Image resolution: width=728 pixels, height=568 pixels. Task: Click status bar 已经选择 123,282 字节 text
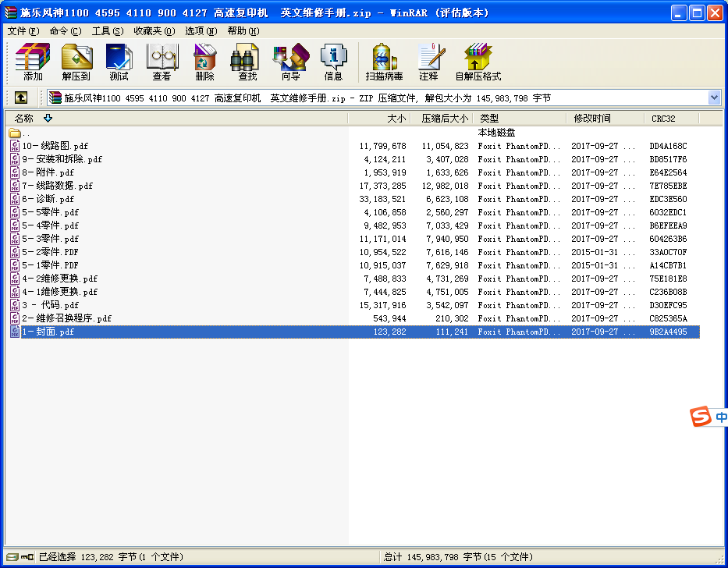point(111,557)
